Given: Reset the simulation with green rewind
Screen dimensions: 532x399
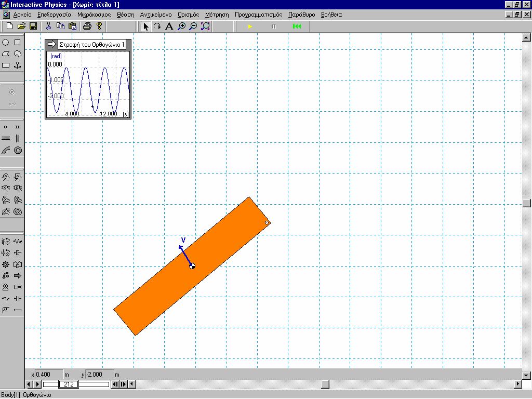Looking at the screenshot, I should point(297,26).
